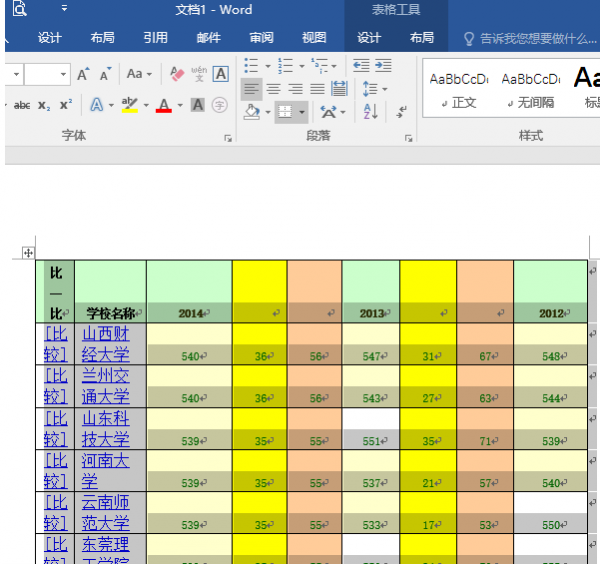This screenshot has height=564, width=600.
Task: Toggle strikethrough (abc) formatting
Action: [22, 105]
